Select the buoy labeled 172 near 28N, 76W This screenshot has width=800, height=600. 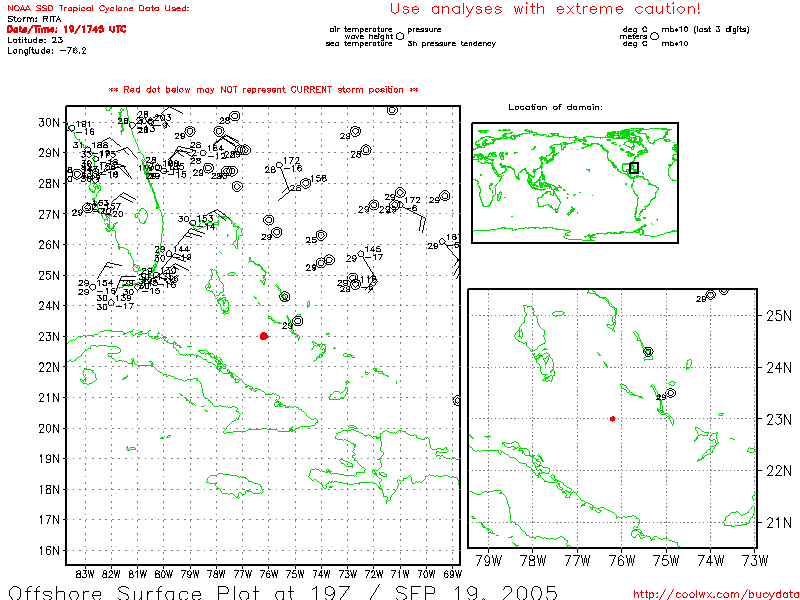279,165
